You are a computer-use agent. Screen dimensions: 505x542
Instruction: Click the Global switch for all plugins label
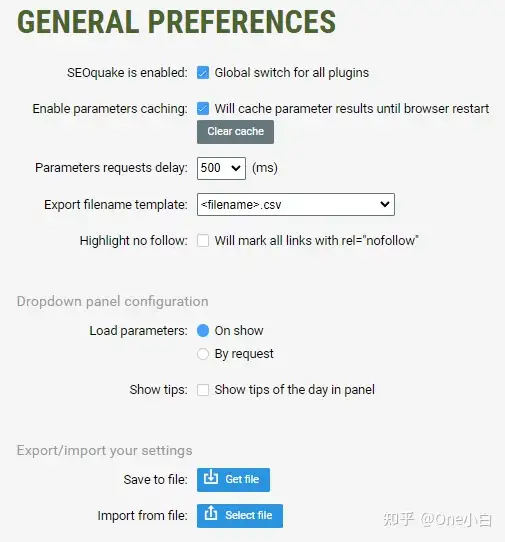click(x=292, y=73)
